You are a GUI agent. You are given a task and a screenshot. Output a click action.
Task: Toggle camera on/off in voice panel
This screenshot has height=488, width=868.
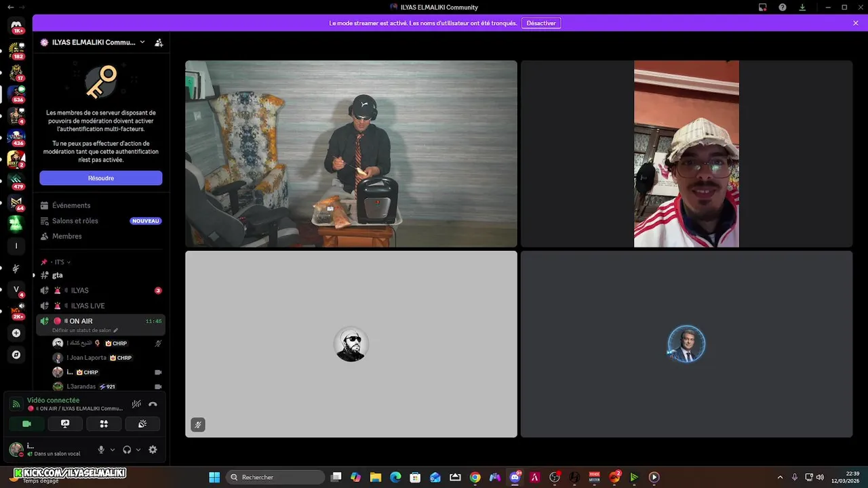pyautogui.click(x=26, y=424)
